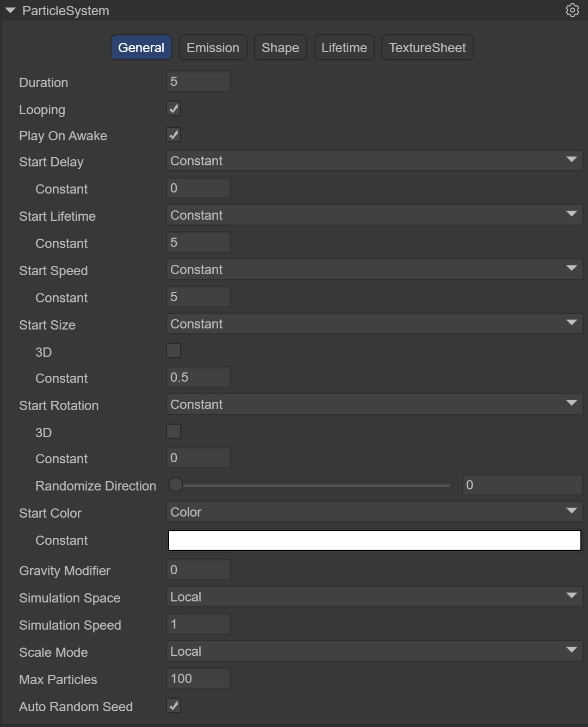588x727 pixels.
Task: Expand the Start Lifetime mode dropdown
Action: (374, 215)
